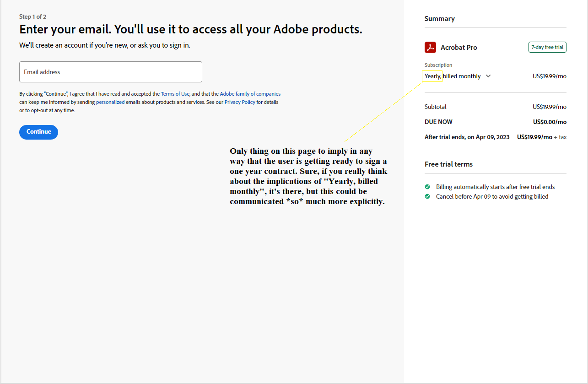588x384 pixels.
Task: Expand the Yearly, billed monthly selector
Action: [x=457, y=76]
